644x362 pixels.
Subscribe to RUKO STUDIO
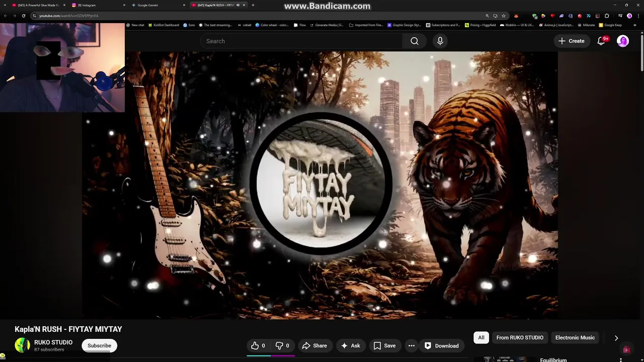99,345
